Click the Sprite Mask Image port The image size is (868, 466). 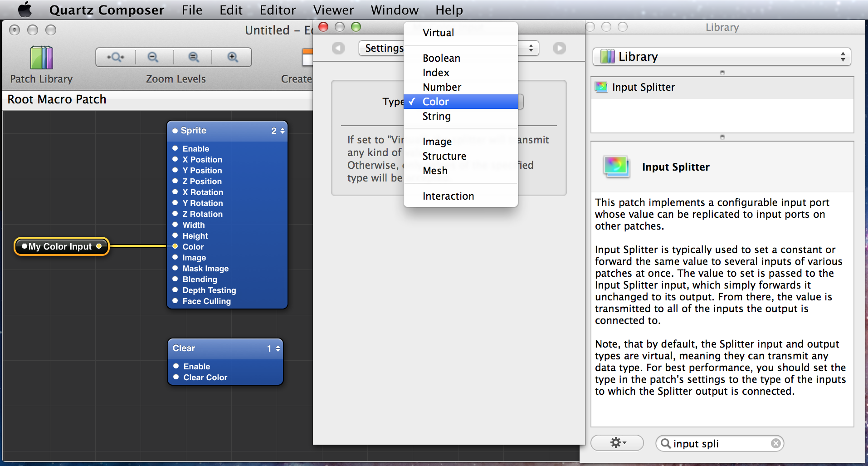(x=175, y=268)
